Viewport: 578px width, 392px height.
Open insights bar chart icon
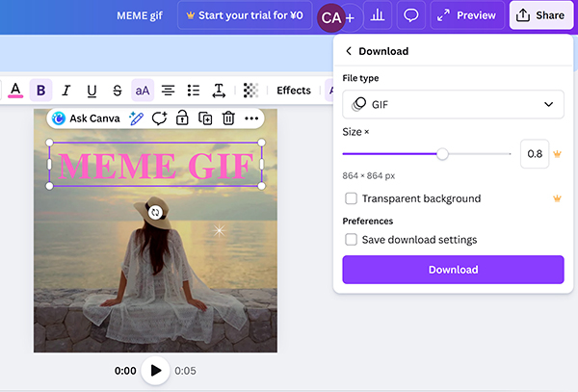point(378,15)
